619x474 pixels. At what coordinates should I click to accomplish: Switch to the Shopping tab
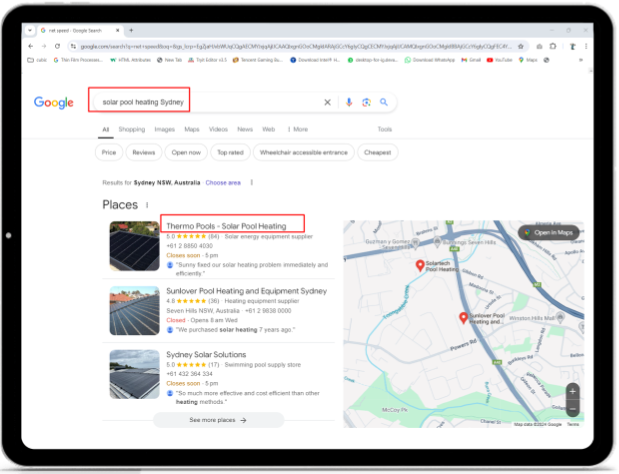(x=132, y=129)
